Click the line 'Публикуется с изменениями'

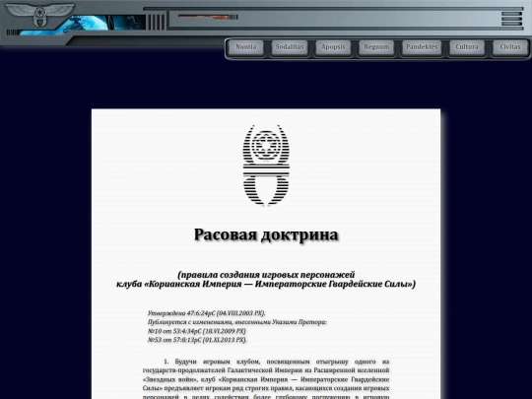pos(236,322)
